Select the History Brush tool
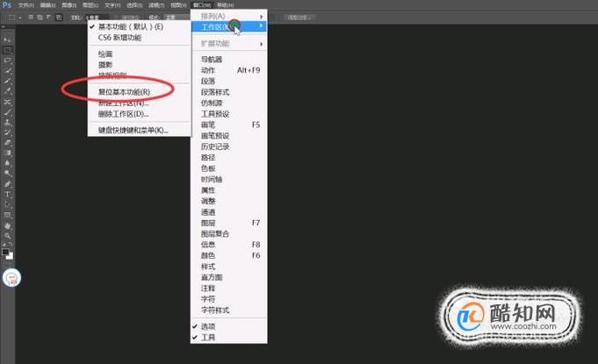The image size is (598, 364). (7, 133)
